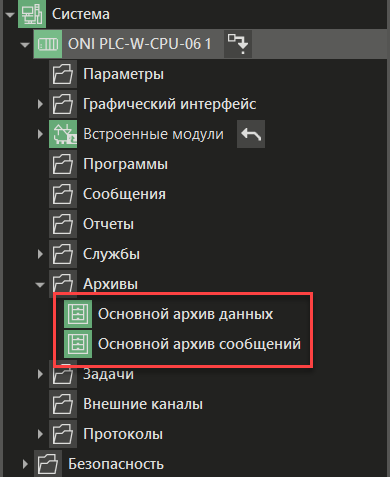The image size is (390, 477).
Task: Select the ONI PLC-W-CPU-06 1 label
Action: (140, 44)
